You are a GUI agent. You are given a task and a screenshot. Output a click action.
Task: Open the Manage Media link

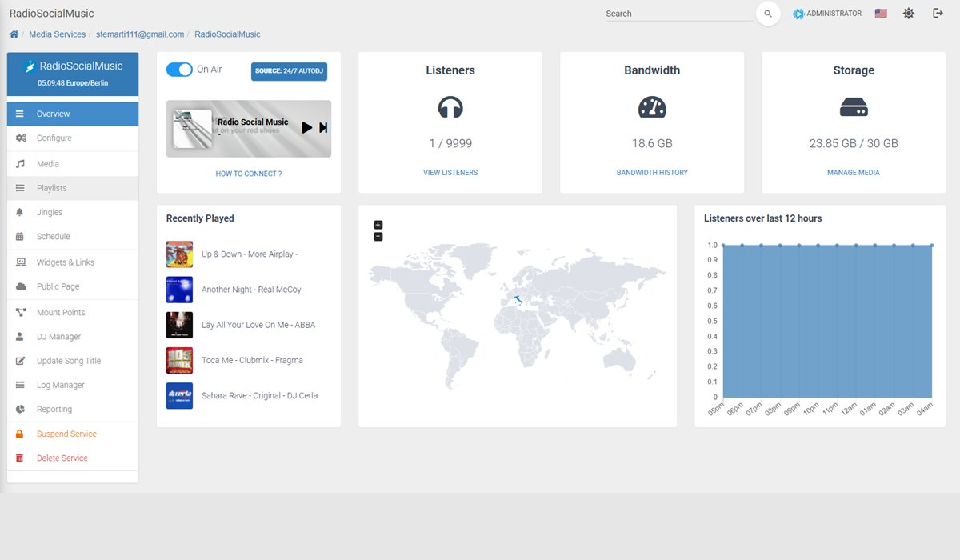click(854, 173)
